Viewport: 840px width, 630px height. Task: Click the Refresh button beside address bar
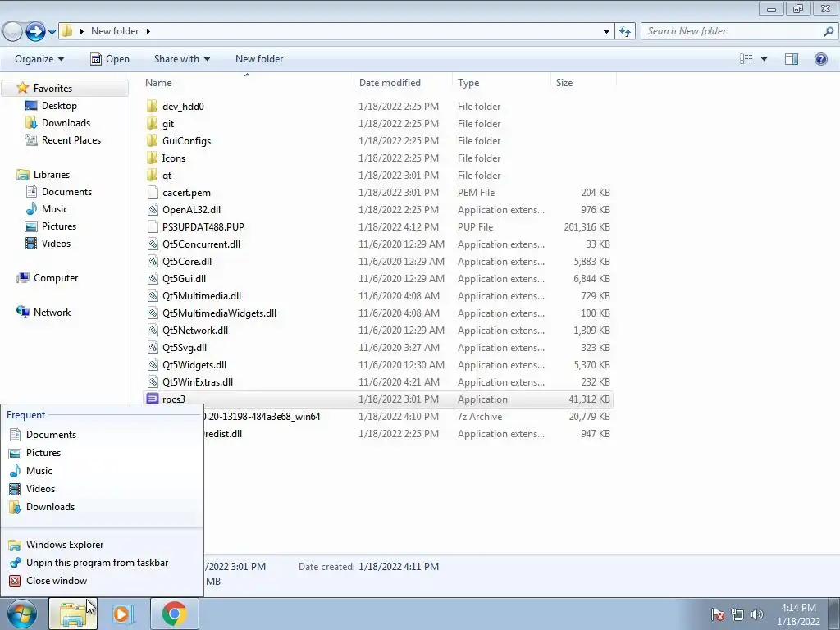[x=625, y=31]
